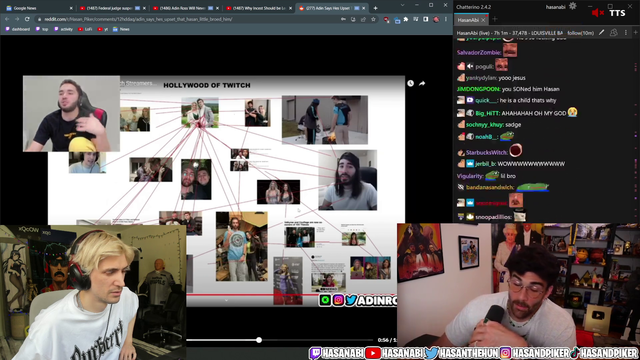Open the split three-dot menu

[626, 32]
